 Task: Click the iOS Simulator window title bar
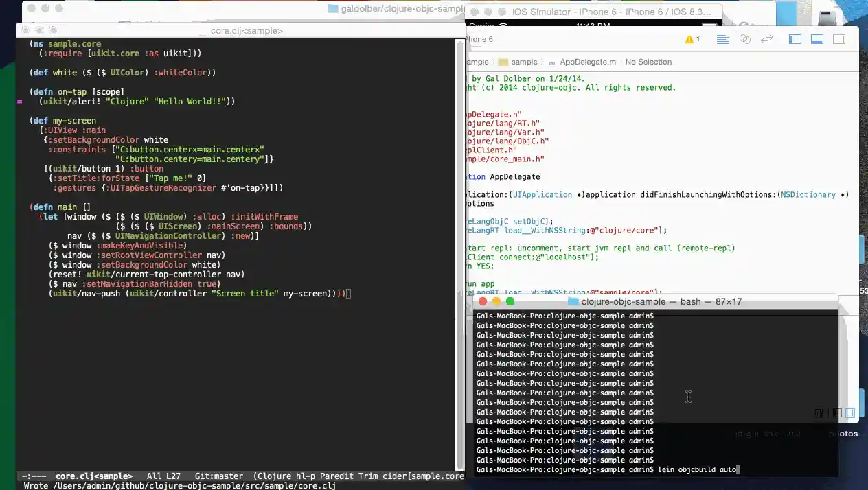click(594, 12)
